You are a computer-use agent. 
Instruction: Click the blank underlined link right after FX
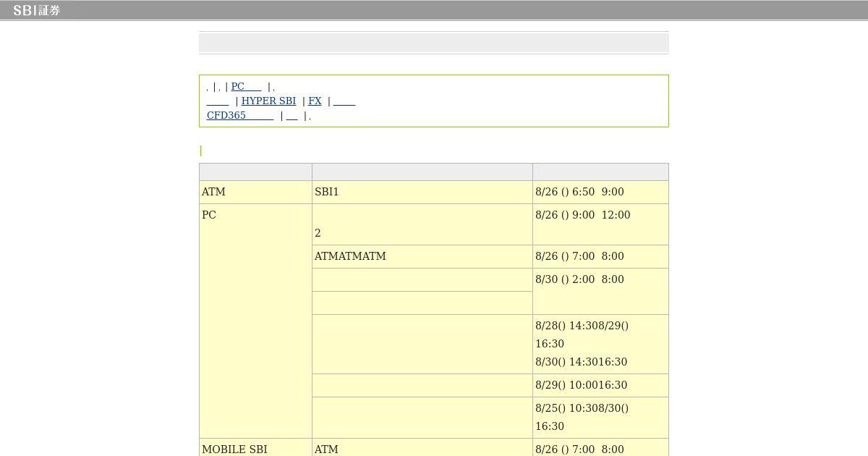coord(344,101)
